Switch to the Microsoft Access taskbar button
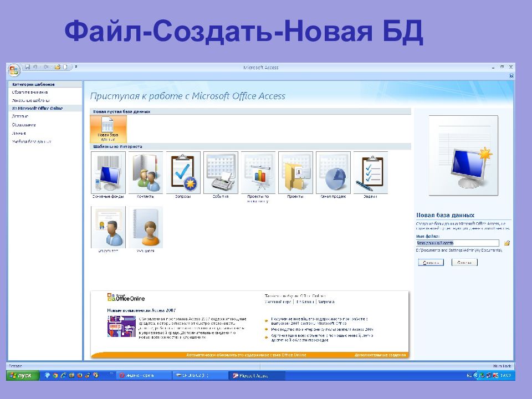Screen dimensions: 532x399 [x=257, y=376]
